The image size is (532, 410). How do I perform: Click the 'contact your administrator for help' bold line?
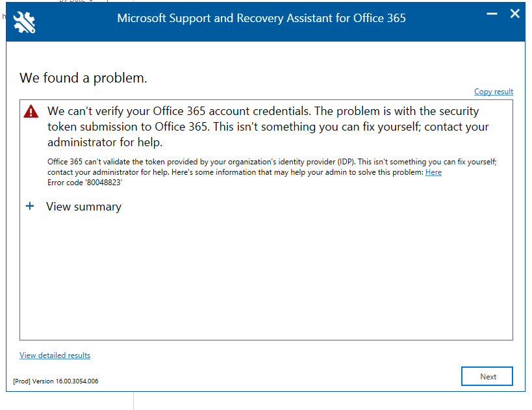point(104,142)
